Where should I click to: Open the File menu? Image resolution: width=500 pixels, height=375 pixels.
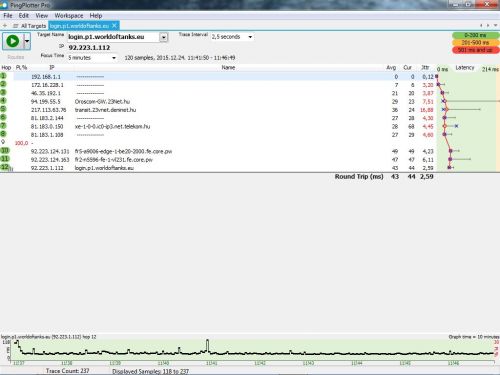[x=8, y=16]
